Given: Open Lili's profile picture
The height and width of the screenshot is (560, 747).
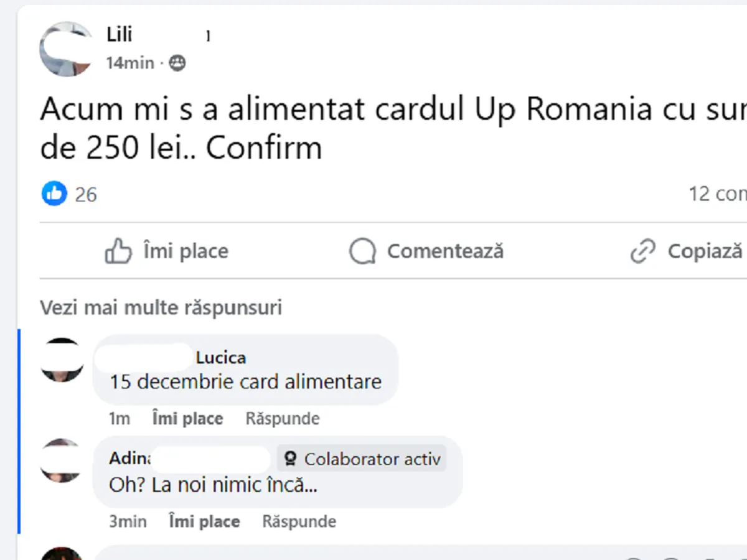Looking at the screenshot, I should (x=65, y=49).
